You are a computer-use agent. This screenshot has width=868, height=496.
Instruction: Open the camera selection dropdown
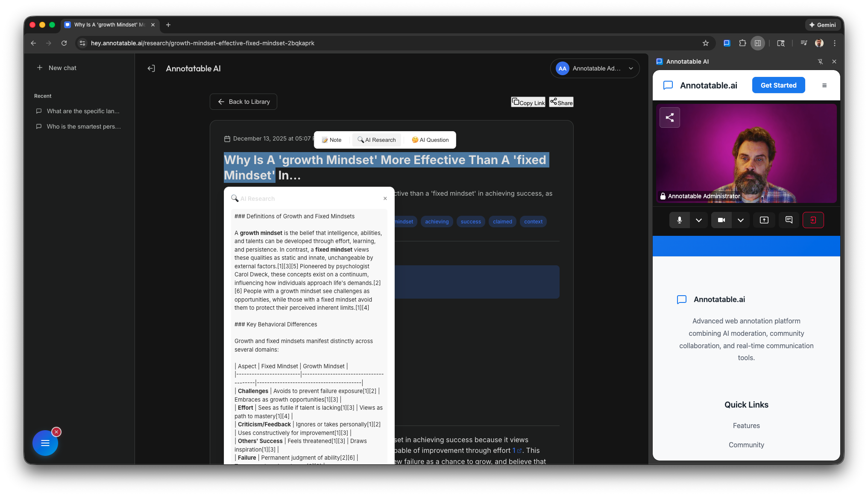pos(741,220)
